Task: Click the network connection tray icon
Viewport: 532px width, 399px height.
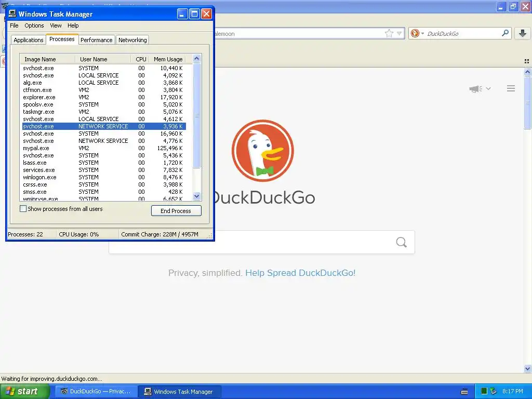Action: pyautogui.click(x=494, y=391)
